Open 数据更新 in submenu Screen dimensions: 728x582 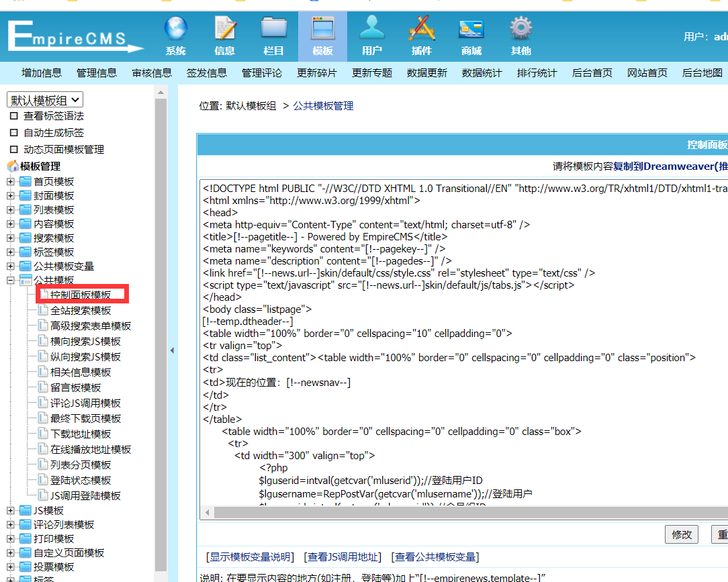coord(426,73)
